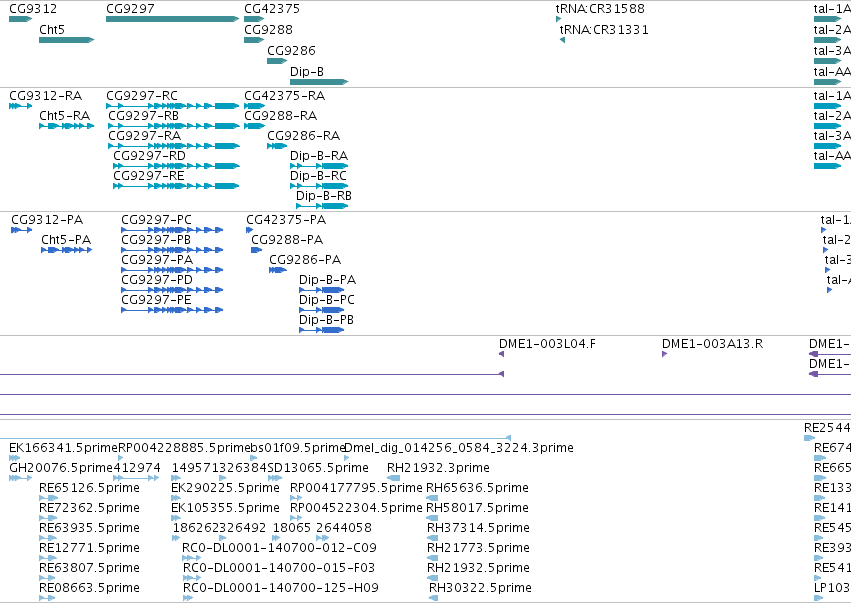
Task: Open EST RP004522304.5prime
Action: tap(356, 508)
